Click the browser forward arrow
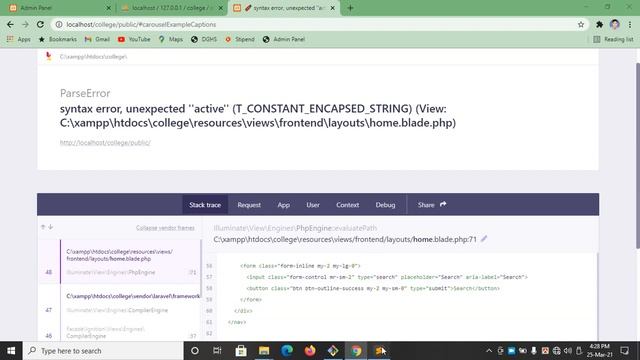This screenshot has width=640, height=360. [25, 24]
